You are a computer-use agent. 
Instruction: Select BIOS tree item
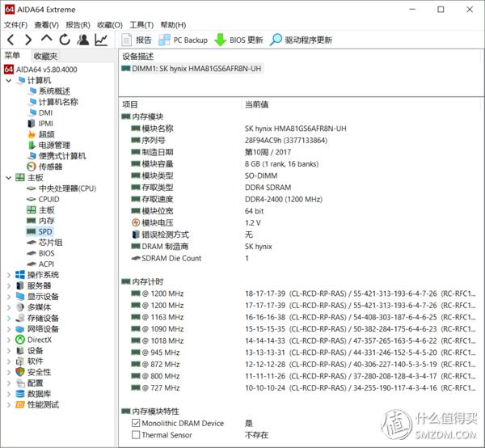pyautogui.click(x=40, y=253)
